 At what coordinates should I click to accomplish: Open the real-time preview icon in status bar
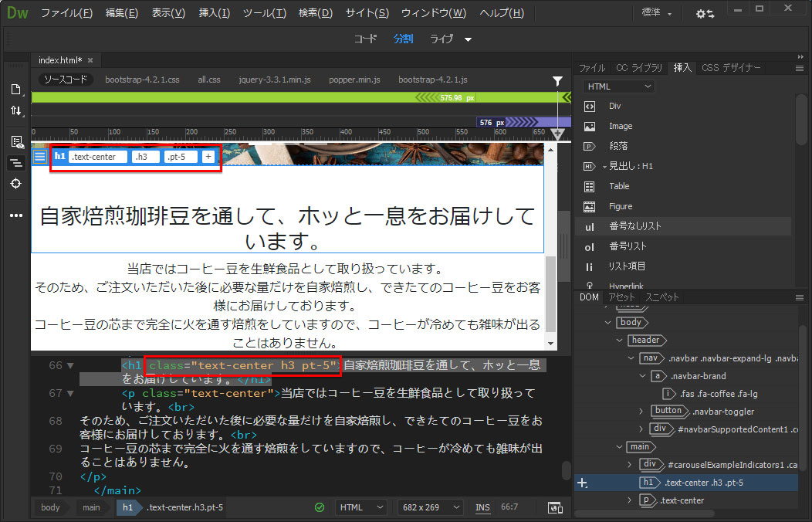click(x=554, y=507)
